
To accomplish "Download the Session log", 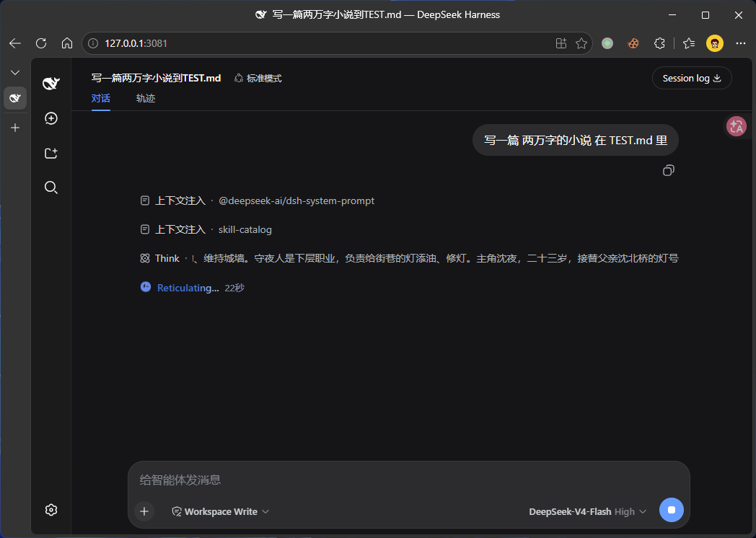I will (692, 78).
